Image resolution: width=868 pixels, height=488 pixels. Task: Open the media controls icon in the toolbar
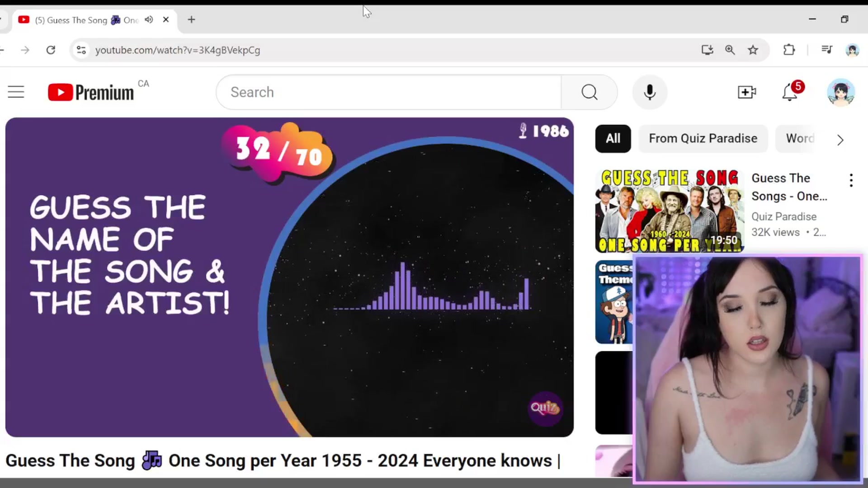coord(826,50)
